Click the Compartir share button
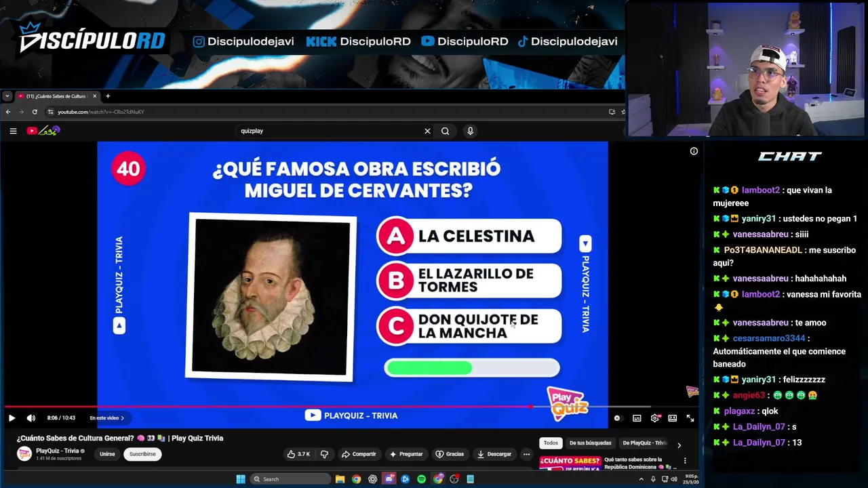 (359, 454)
